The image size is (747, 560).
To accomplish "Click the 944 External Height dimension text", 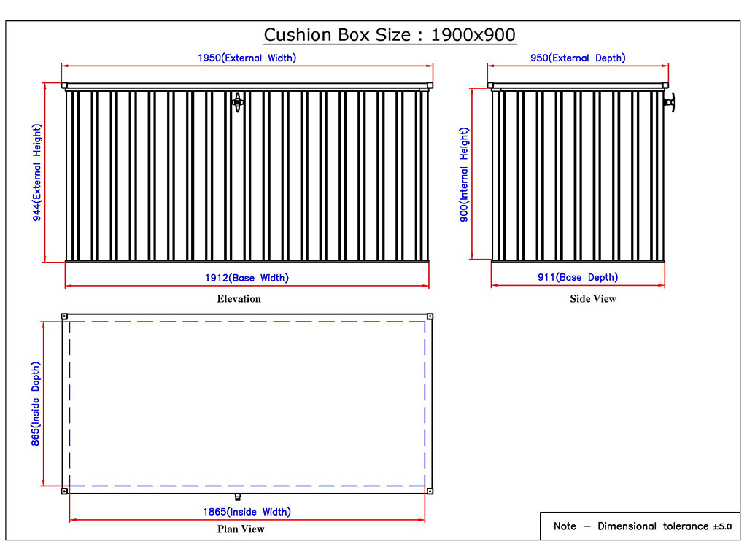I will [37, 172].
